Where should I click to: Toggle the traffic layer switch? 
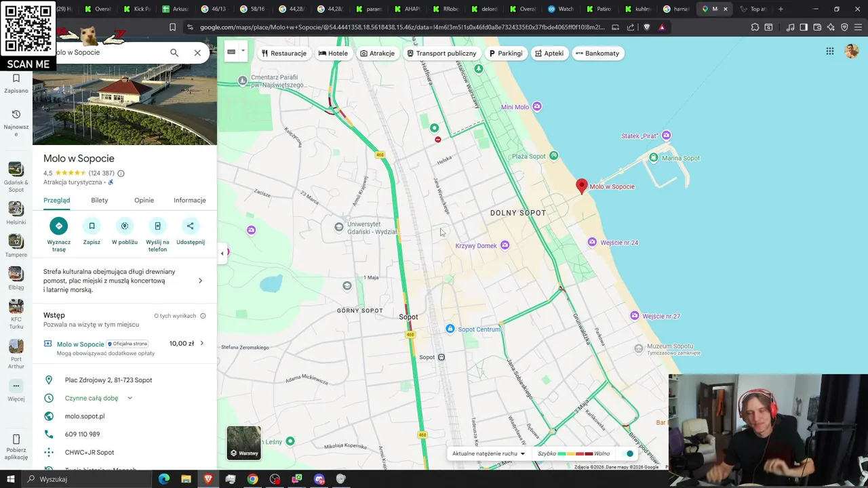coord(630,453)
